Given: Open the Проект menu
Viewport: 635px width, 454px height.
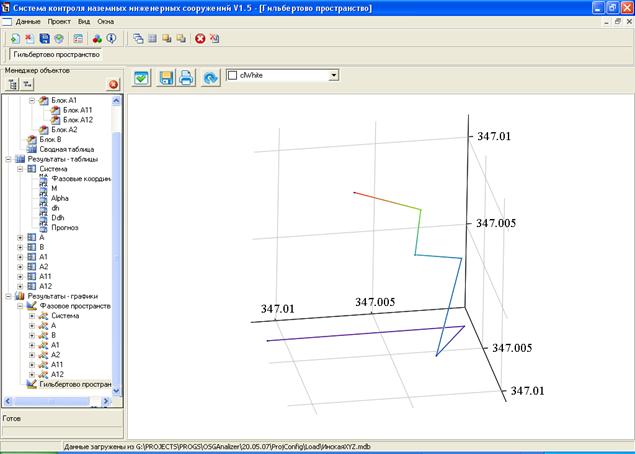Looking at the screenshot, I should (59, 21).
